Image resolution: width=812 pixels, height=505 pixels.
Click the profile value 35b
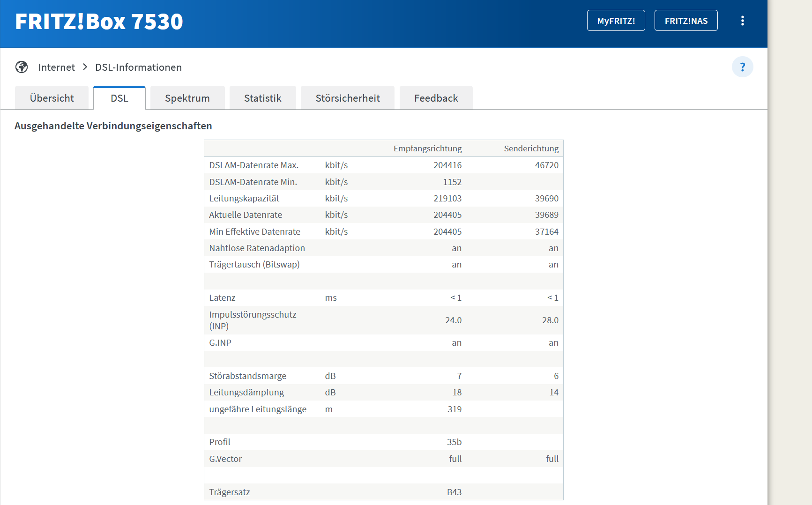click(454, 442)
